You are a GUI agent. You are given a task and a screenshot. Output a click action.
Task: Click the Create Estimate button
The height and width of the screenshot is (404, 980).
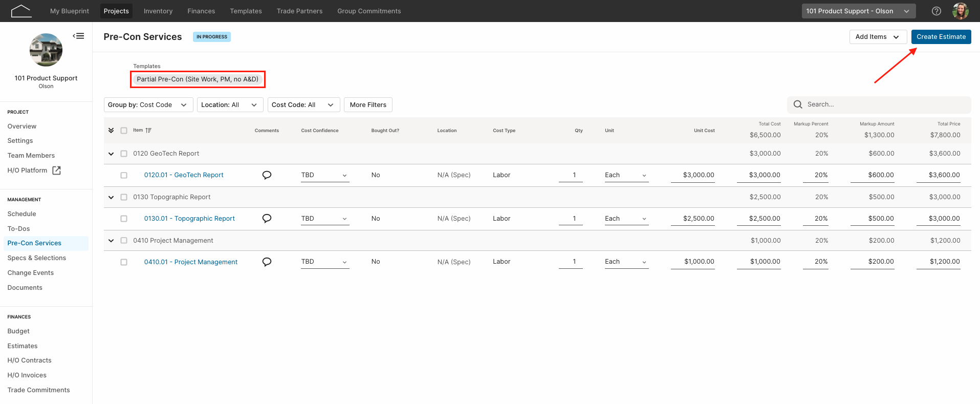point(941,37)
